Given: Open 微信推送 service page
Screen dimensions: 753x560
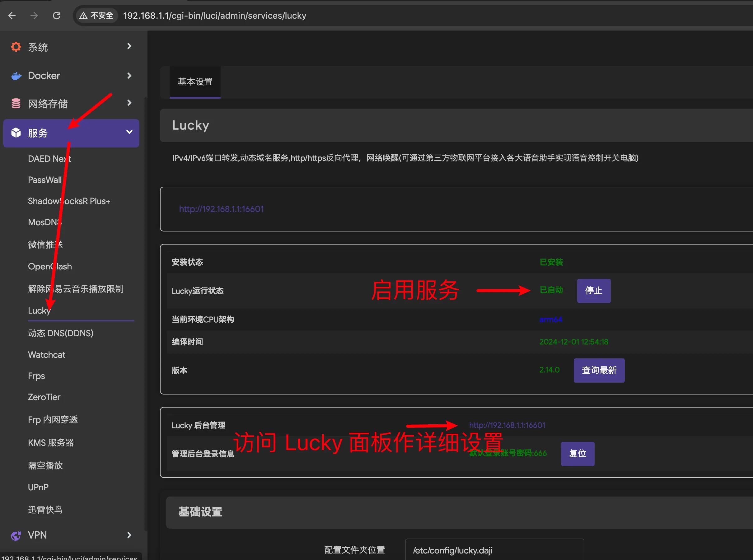Looking at the screenshot, I should pos(45,245).
